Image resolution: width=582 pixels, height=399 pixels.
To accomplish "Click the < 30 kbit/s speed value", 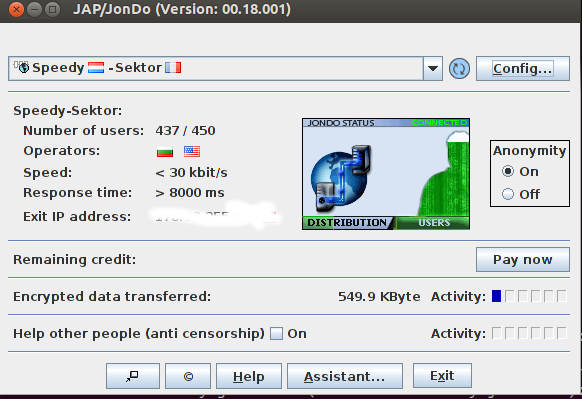I will coord(192,173).
